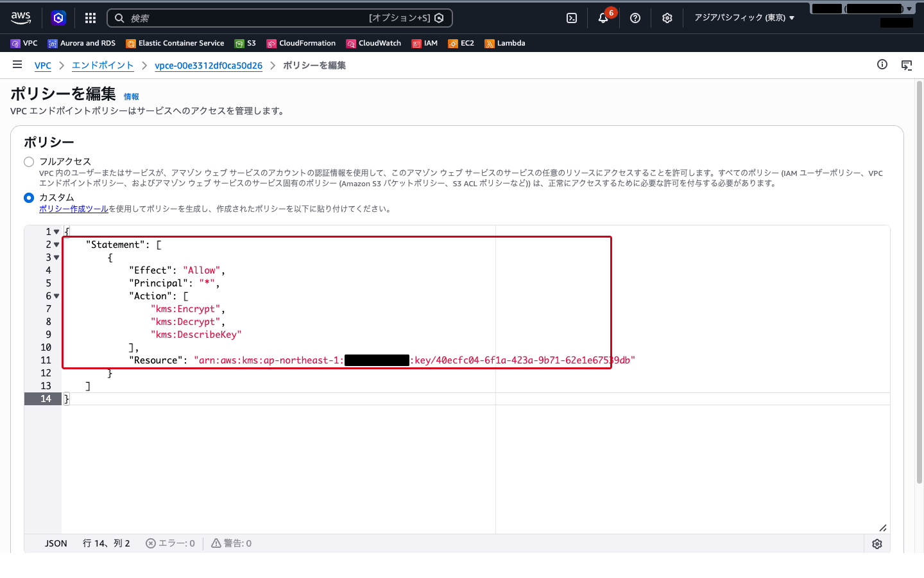
Task: Open the ポリシー作成ツール link
Action: coord(74,209)
